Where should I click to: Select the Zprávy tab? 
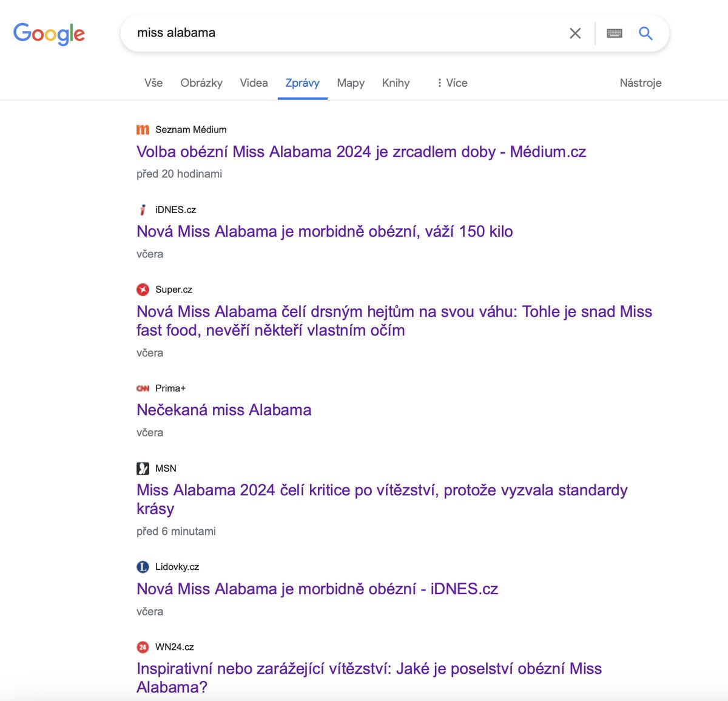coord(303,83)
